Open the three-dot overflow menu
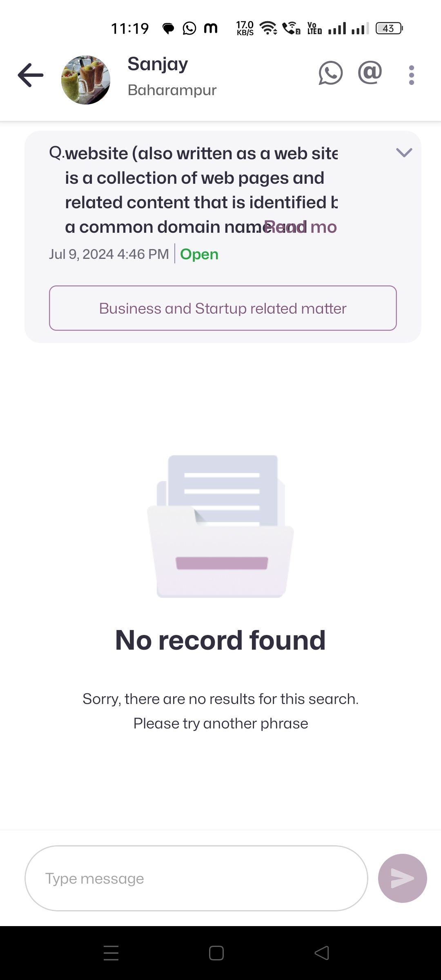The width and height of the screenshot is (441, 980). point(411,75)
